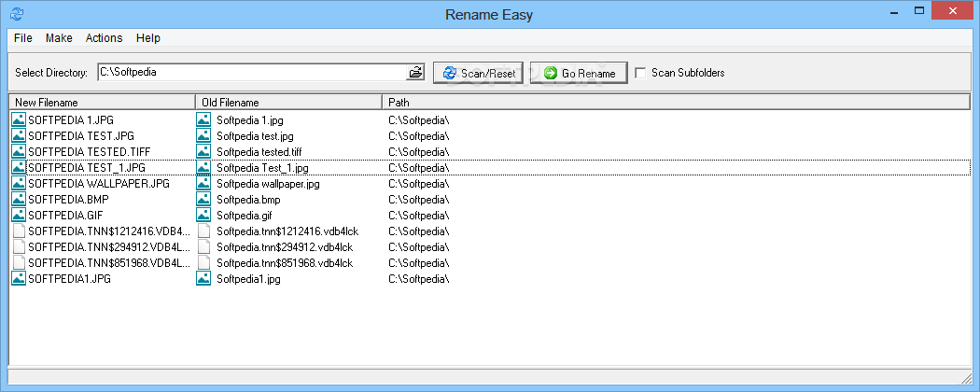Screen dimensions: 980x392
Task: Click file icon beside Softpedia.tnn$1212416.vdb4lck
Action: 203,231
